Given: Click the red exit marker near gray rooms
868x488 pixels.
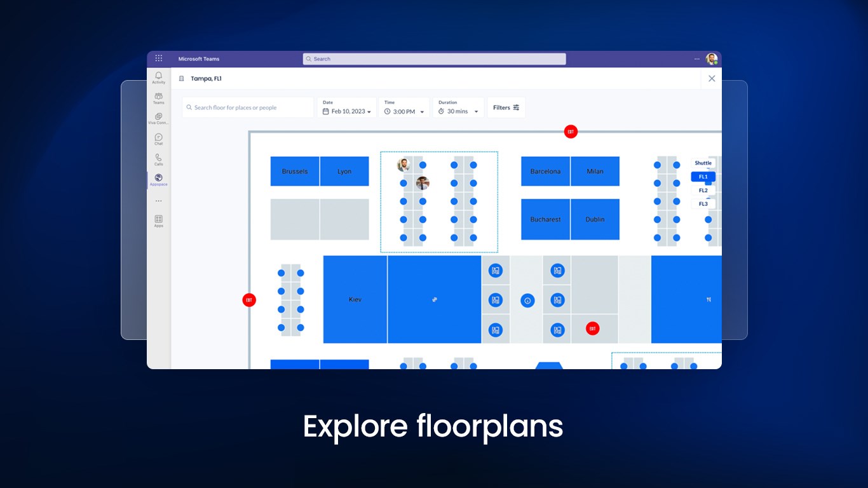Looking at the screenshot, I should [592, 329].
